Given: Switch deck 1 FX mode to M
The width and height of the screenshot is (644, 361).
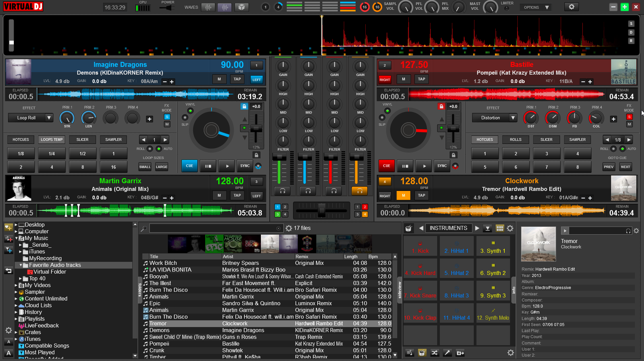Looking at the screenshot, I should point(167,124).
